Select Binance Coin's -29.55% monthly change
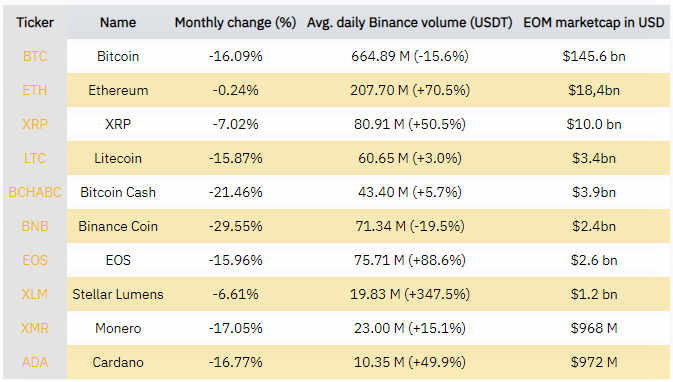This screenshot has height=382, width=673. coord(235,226)
